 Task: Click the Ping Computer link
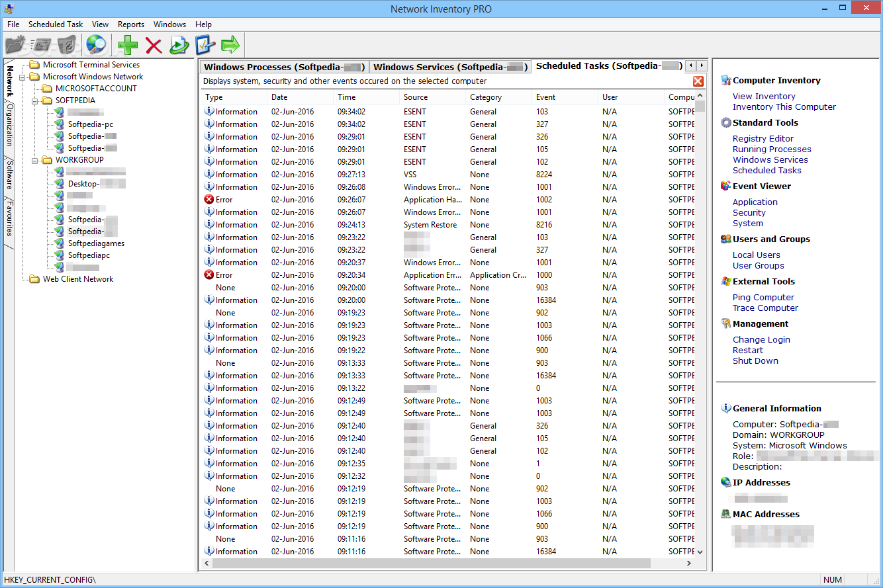[763, 297]
